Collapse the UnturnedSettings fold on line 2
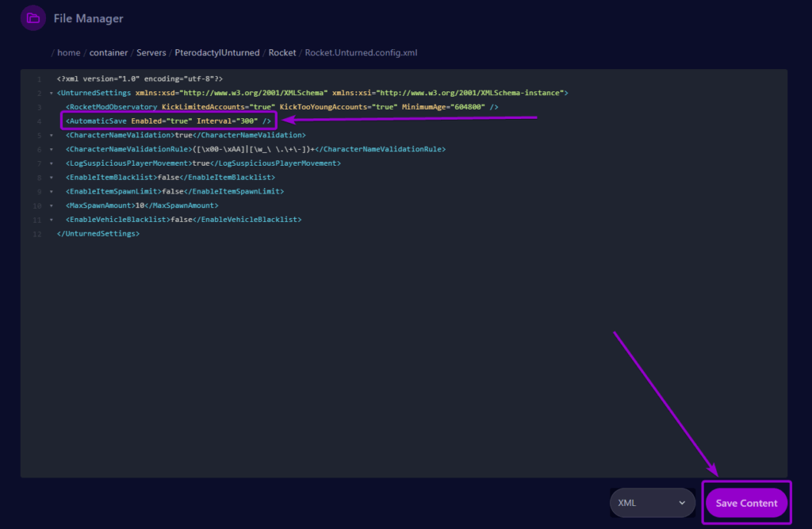 52,94
